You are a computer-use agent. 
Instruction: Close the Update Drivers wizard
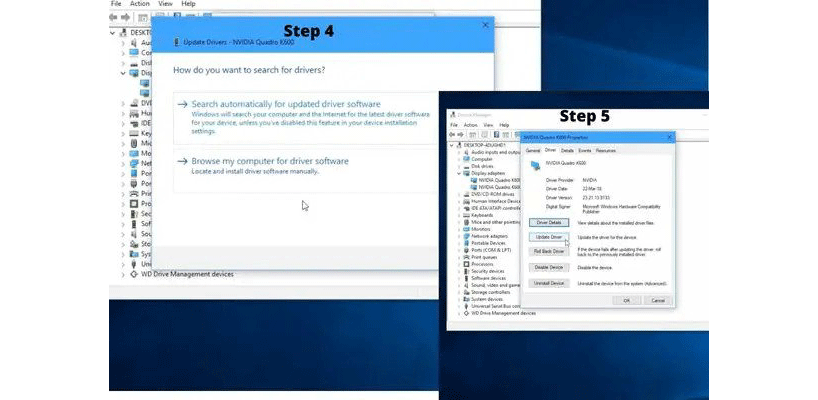coord(485,25)
